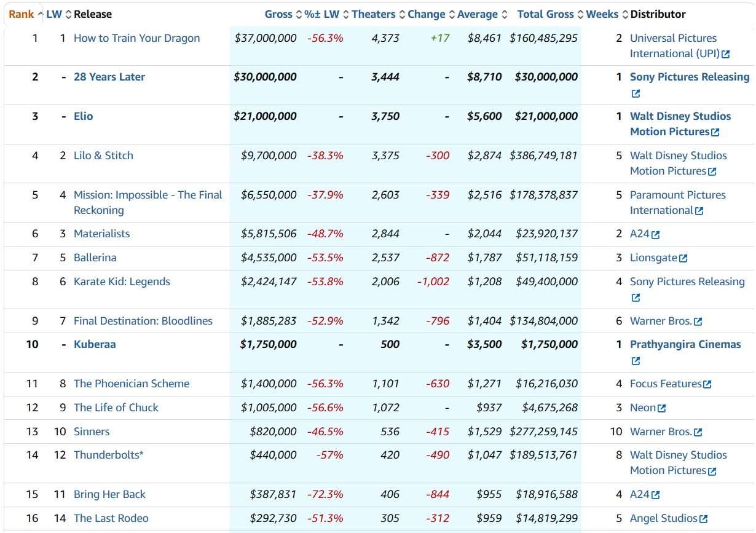Click the Elio release title
Screen dimensions: 756x533
pos(84,116)
